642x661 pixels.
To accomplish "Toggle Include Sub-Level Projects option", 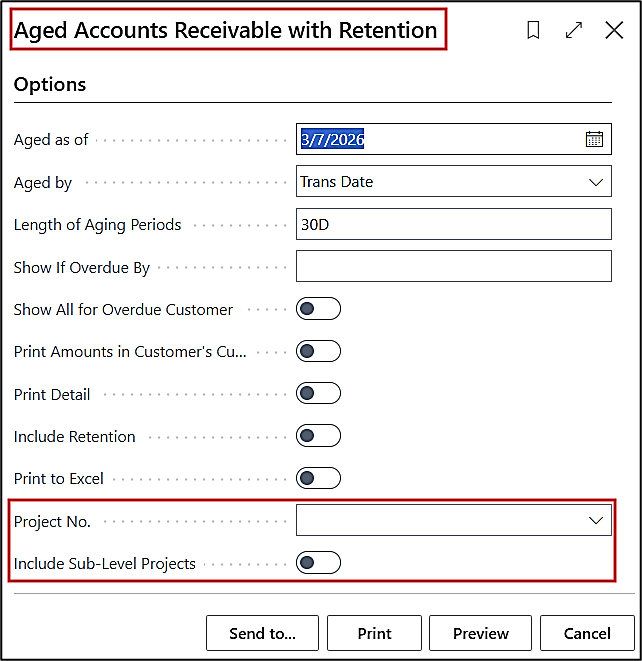I will (x=319, y=563).
